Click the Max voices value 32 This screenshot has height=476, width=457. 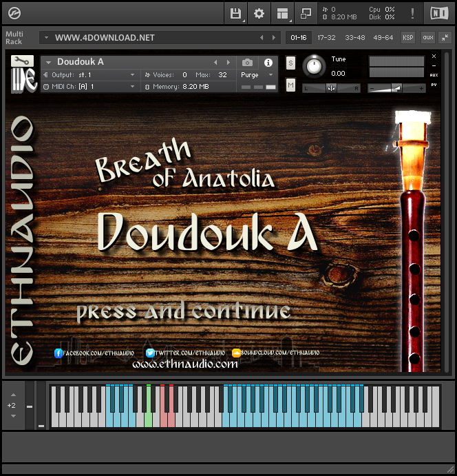(222, 74)
